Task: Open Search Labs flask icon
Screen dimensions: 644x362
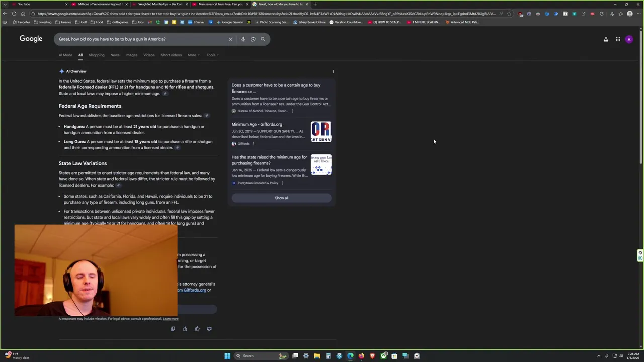Action: (x=606, y=39)
